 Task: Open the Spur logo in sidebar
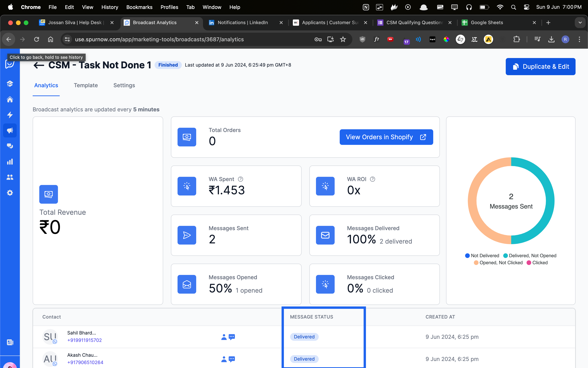10,64
